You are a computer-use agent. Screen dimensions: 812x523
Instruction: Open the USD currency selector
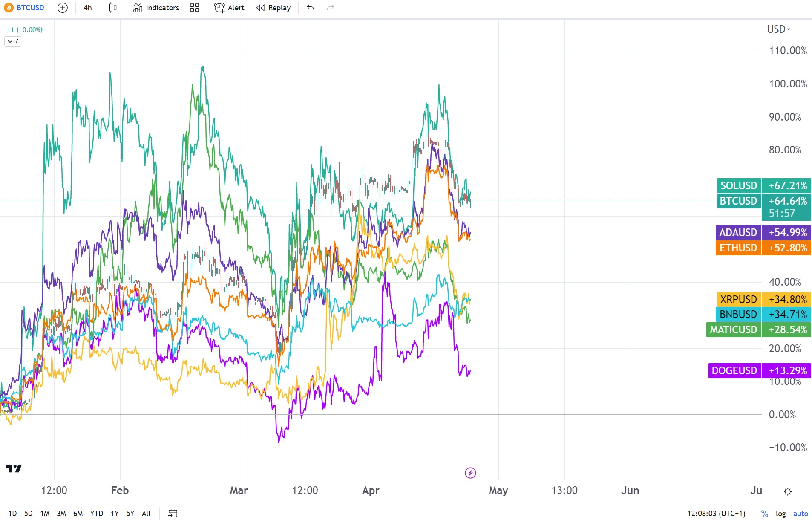coord(779,29)
